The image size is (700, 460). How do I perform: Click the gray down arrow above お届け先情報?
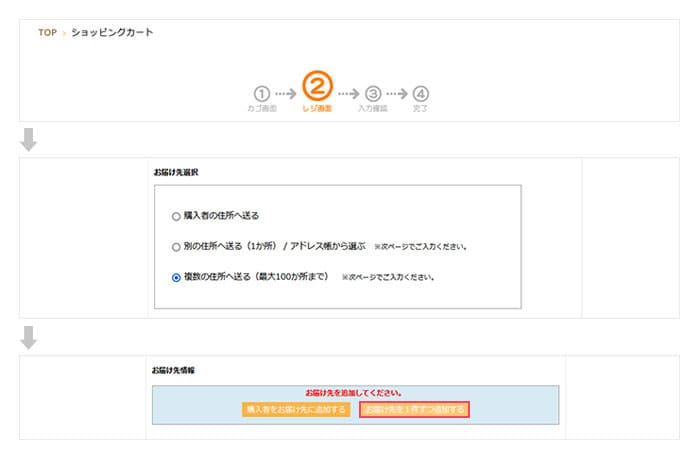[29, 338]
